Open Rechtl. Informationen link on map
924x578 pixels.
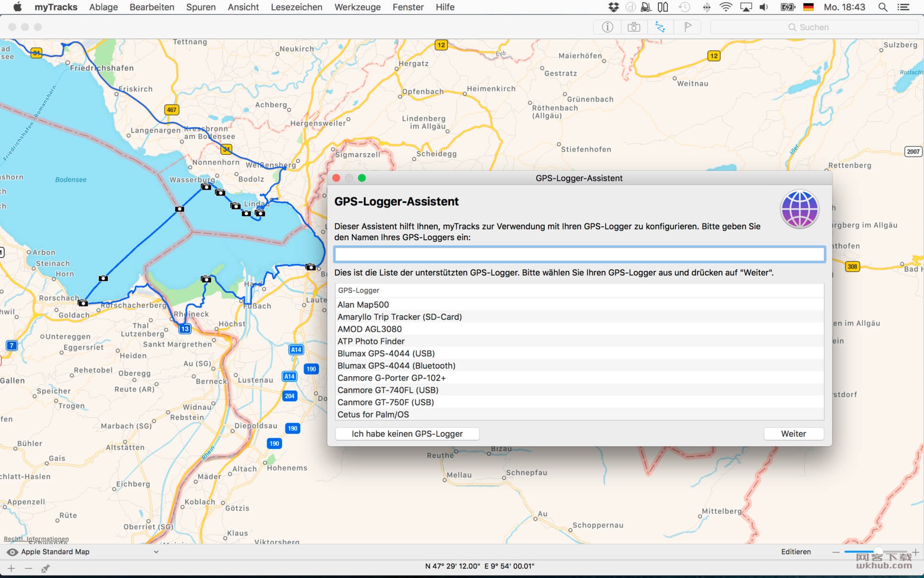click(36, 539)
